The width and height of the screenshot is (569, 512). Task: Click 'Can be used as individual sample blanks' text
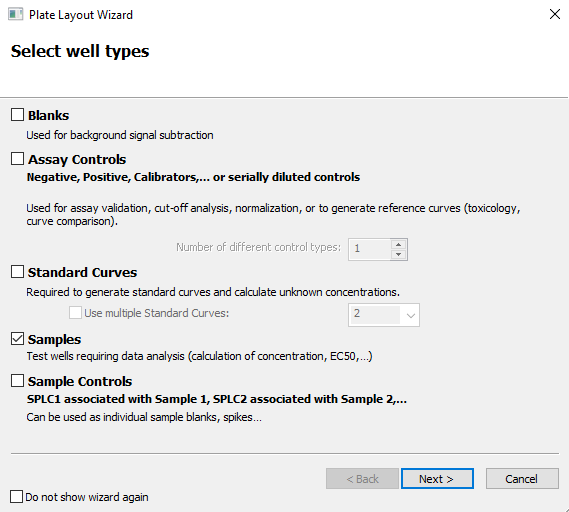144,417
